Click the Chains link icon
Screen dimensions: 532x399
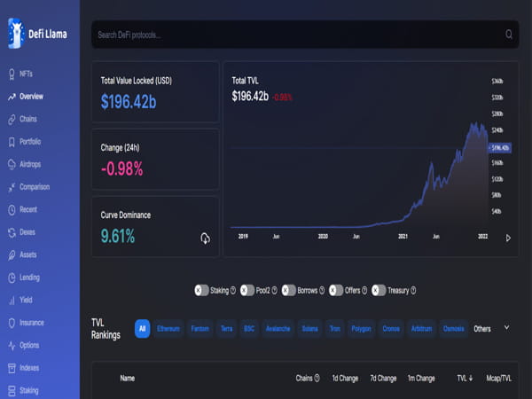[x=12, y=120]
